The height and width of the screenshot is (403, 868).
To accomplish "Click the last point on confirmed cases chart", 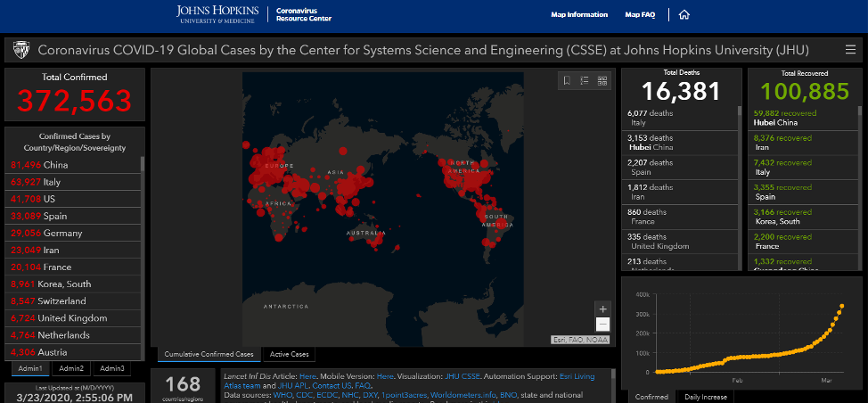I will [842, 306].
